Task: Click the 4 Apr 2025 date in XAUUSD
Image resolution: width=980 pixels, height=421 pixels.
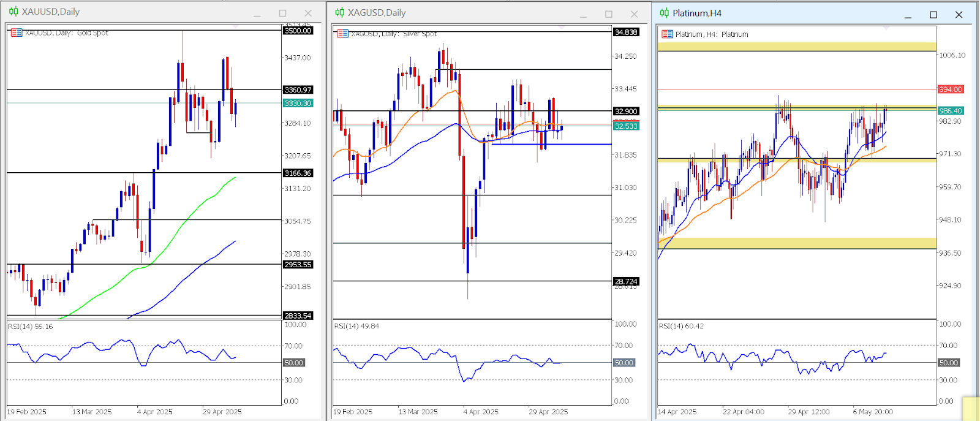Action: (156, 412)
